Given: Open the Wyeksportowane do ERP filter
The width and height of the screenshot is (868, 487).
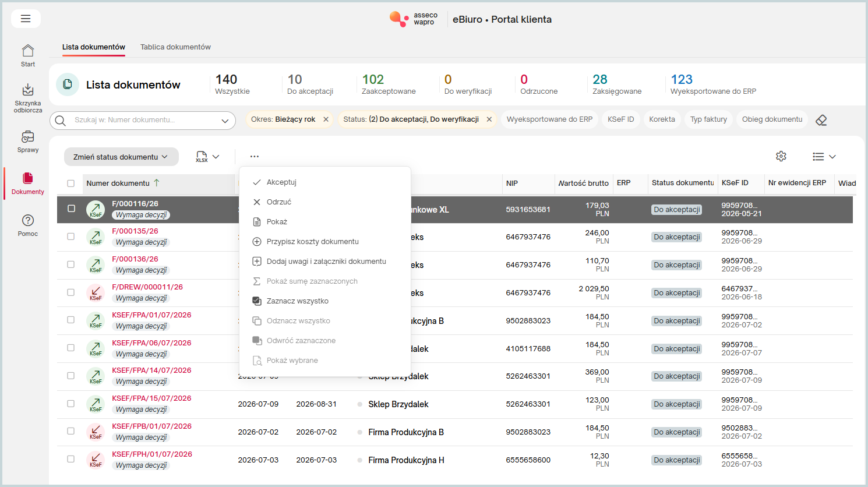Looking at the screenshot, I should (549, 119).
